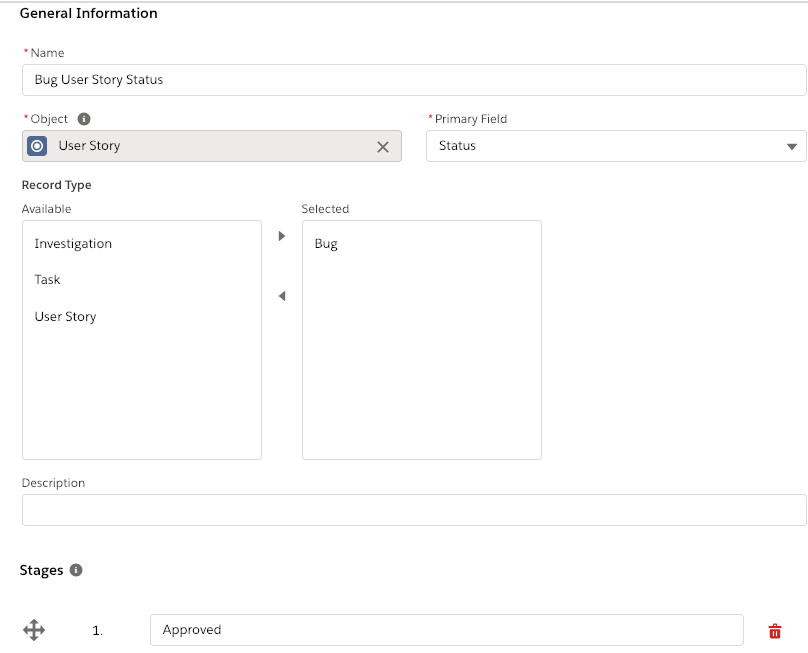The image size is (808, 653).
Task: Click the drag handle for stage 1
Action: (x=34, y=630)
